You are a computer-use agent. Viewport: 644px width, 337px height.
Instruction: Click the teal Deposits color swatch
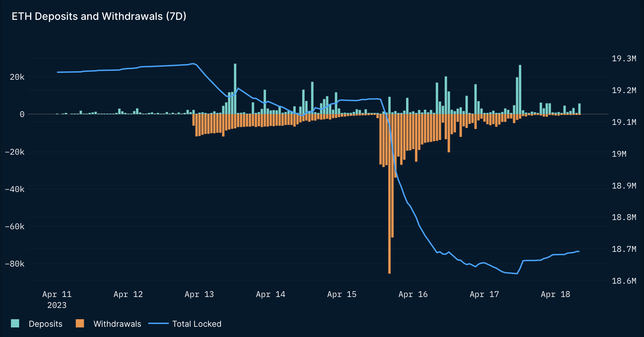15,323
